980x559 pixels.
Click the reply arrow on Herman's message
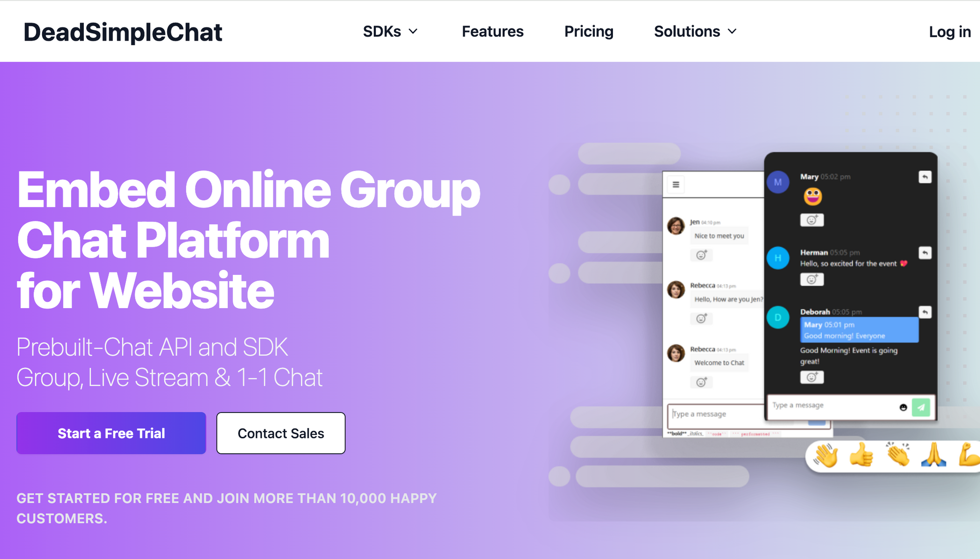coord(925,253)
